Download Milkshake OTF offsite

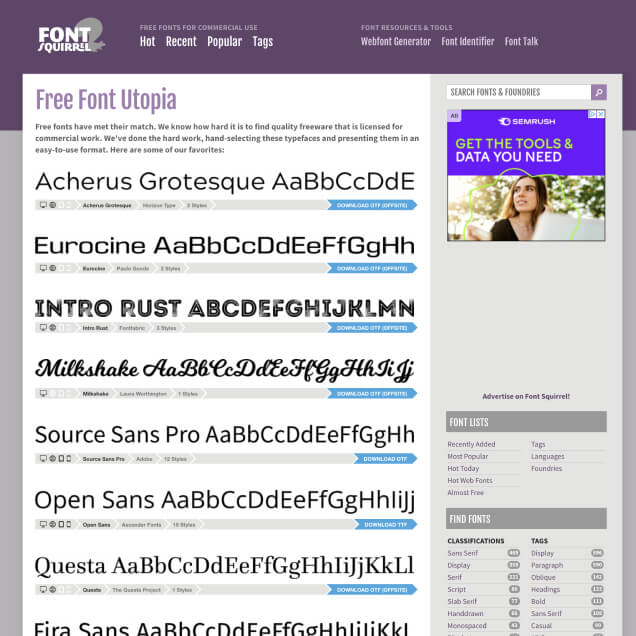[372, 393]
